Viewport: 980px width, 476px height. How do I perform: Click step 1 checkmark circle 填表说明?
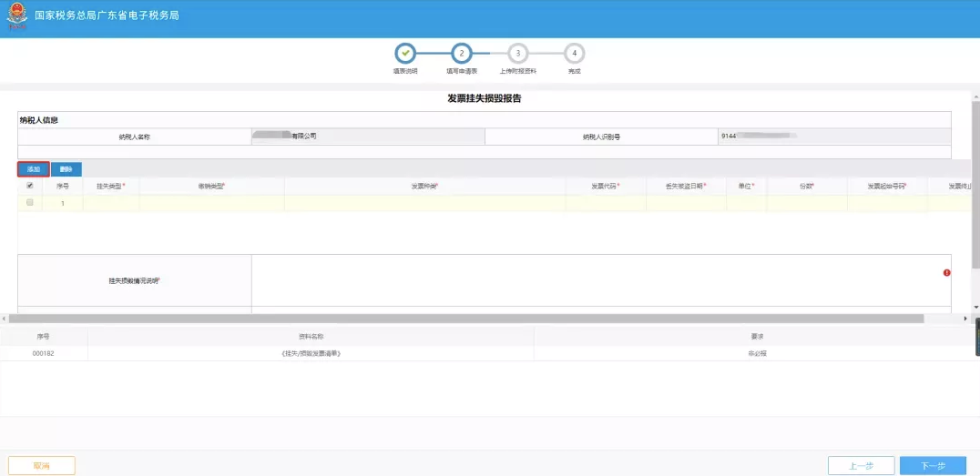pos(406,54)
